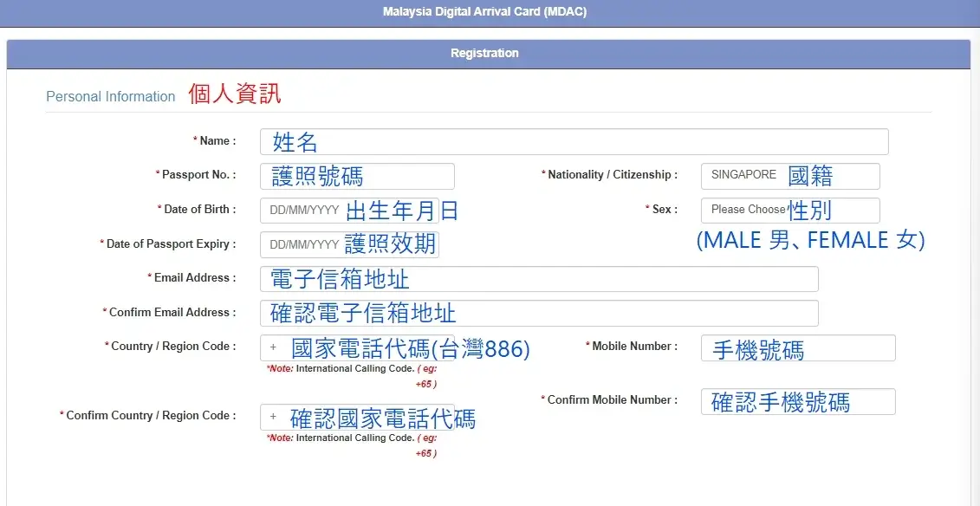Click the first Country / Region Code field
This screenshot has width=980, height=506.
tap(357, 347)
